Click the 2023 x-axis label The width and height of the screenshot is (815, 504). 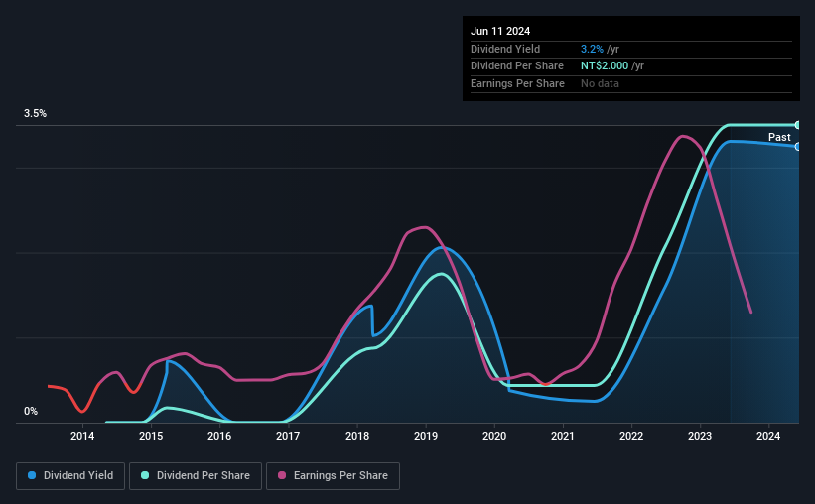(700, 436)
